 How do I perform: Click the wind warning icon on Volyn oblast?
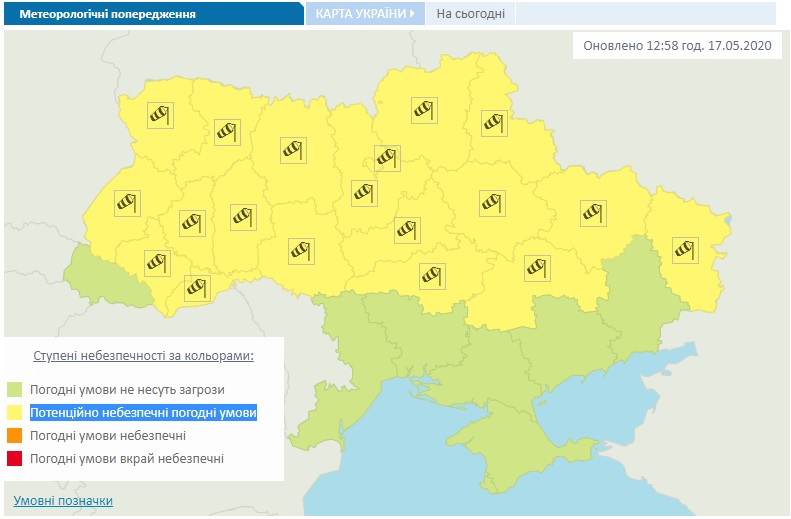tap(160, 115)
